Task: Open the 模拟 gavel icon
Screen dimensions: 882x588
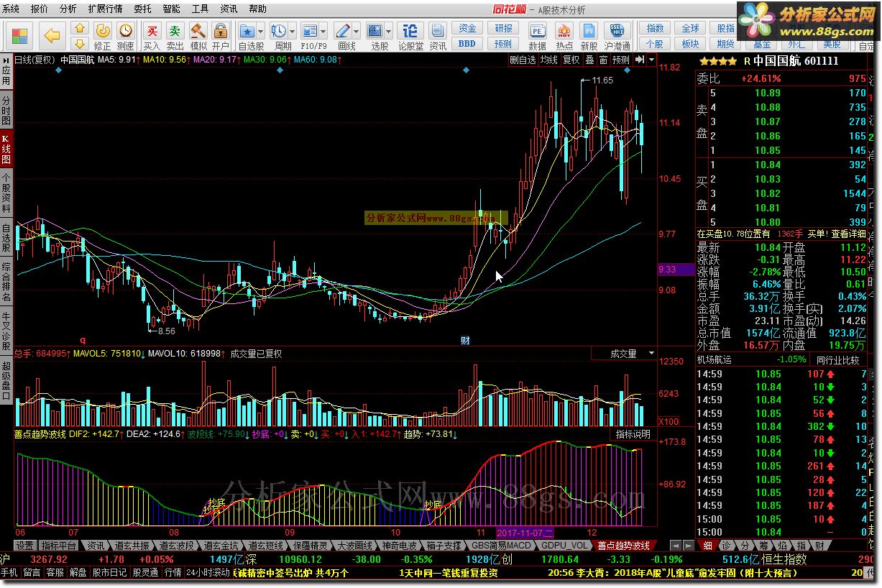Action: pyautogui.click(x=198, y=31)
